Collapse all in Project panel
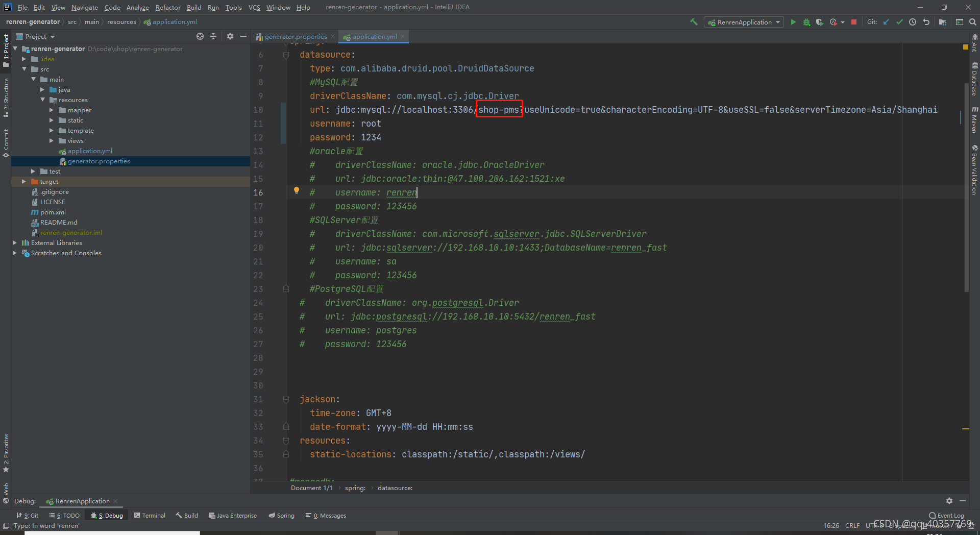This screenshot has height=535, width=980. 213,36
